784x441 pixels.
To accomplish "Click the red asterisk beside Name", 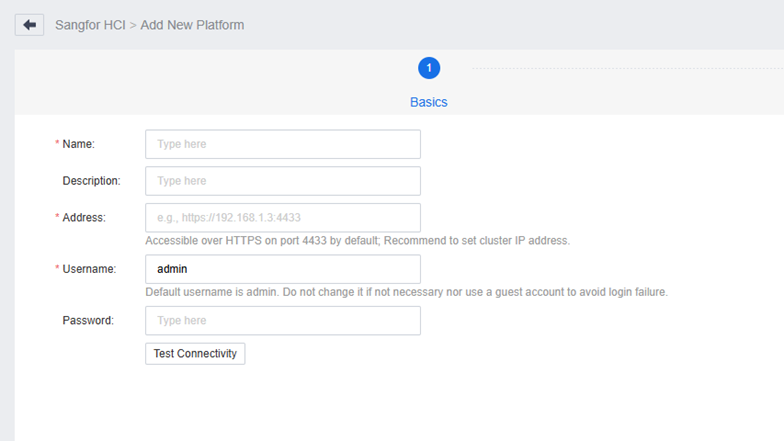I will (57, 144).
